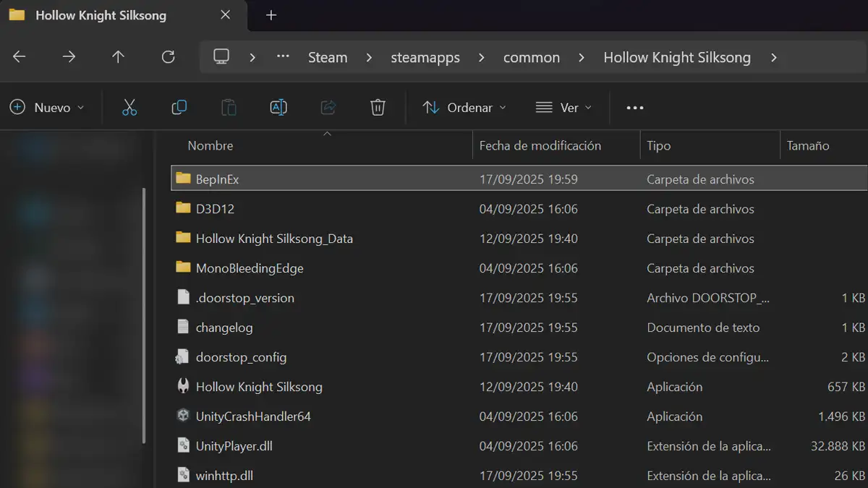
Task: Go up one folder level
Action: (x=118, y=57)
